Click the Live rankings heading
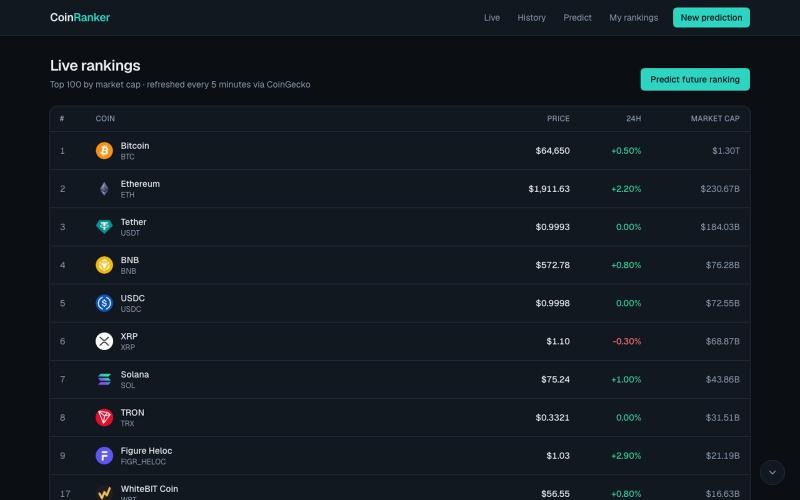Viewport: 800px width, 500px height. [x=95, y=65]
